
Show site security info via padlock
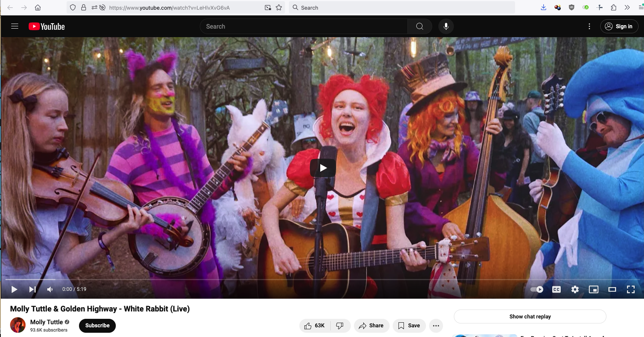pos(84,7)
